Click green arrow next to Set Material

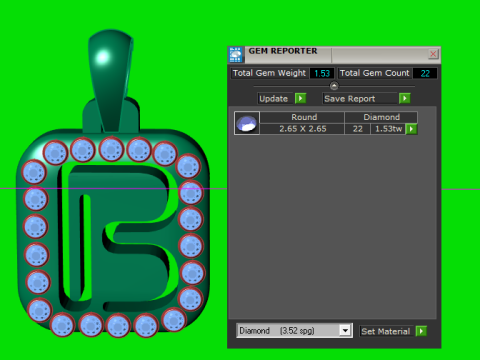click(421, 331)
